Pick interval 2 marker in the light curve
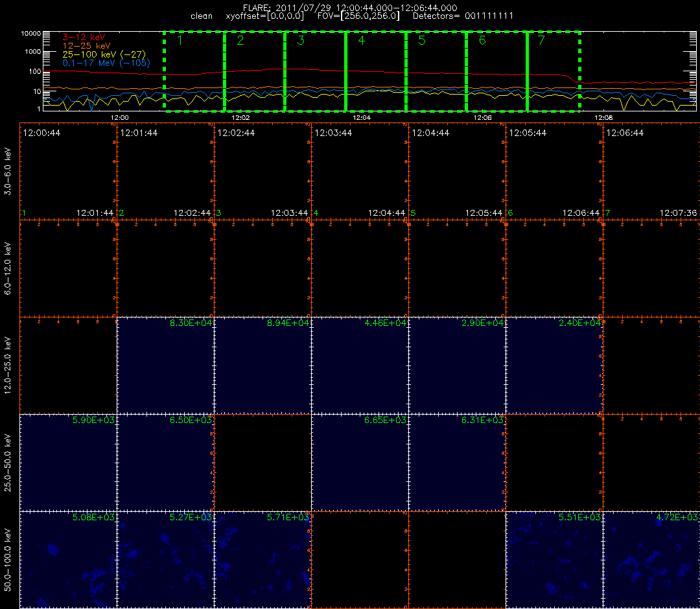 (x=240, y=40)
